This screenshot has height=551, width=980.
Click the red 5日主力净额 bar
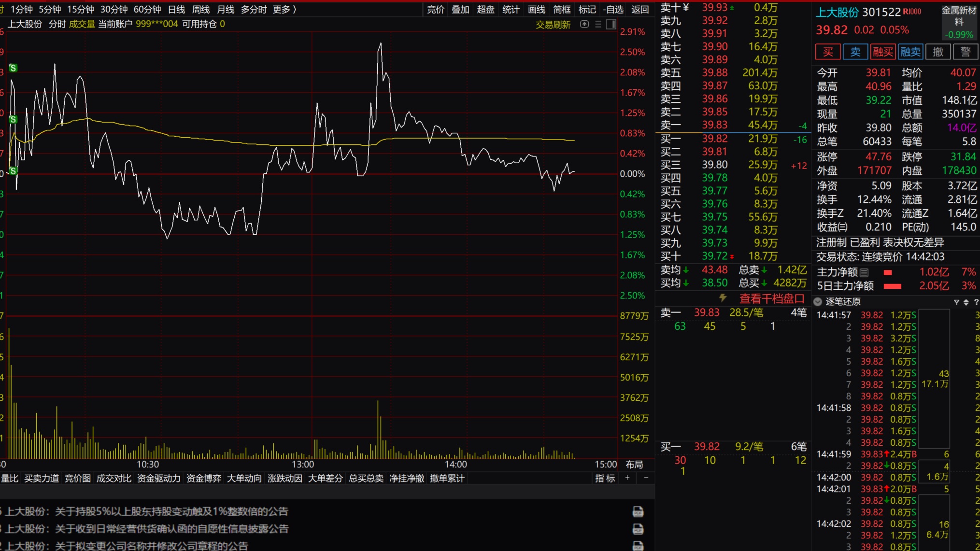coord(892,286)
